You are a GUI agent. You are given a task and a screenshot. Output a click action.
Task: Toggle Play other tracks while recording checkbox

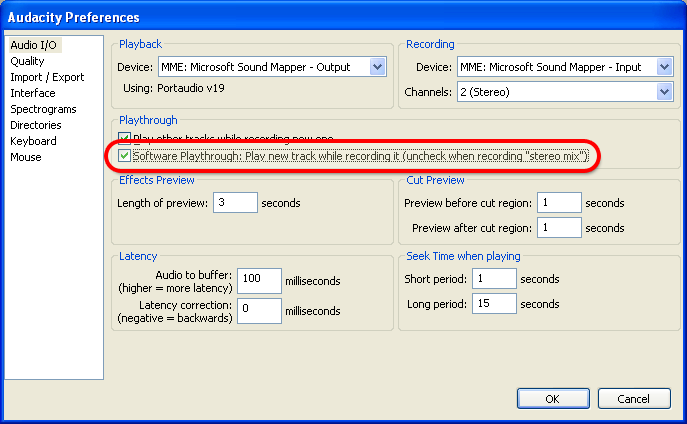point(125,138)
